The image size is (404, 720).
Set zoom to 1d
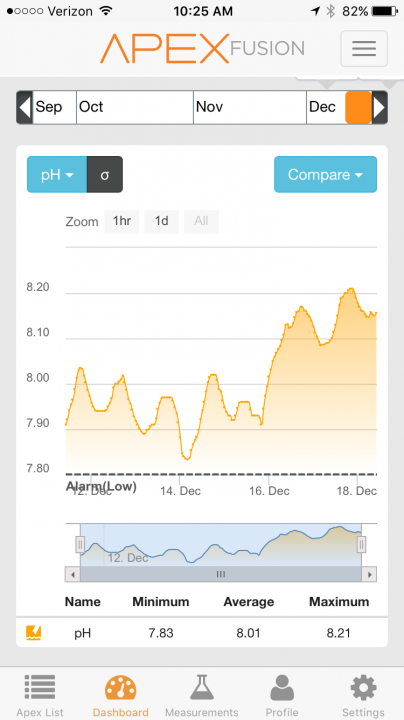click(x=162, y=221)
